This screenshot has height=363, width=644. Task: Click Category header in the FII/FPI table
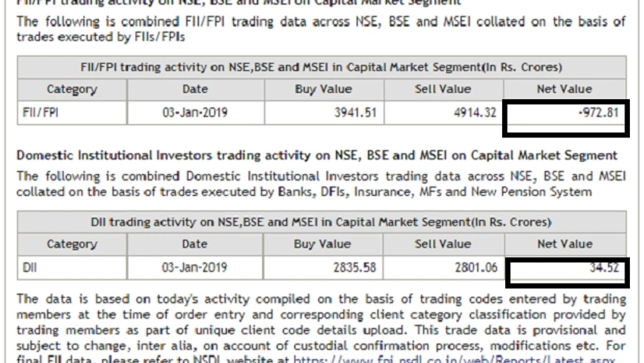72,89
